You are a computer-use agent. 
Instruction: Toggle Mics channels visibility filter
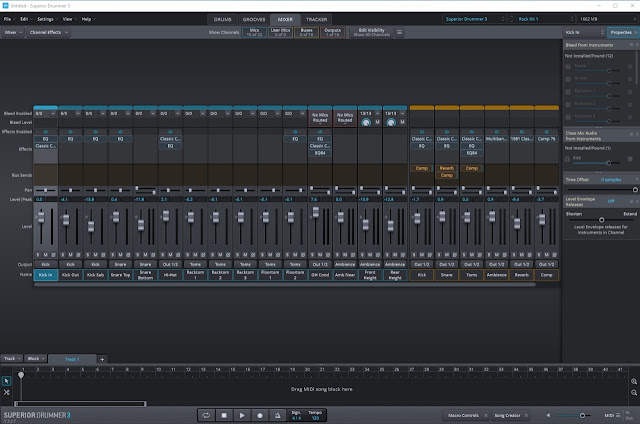tap(254, 32)
